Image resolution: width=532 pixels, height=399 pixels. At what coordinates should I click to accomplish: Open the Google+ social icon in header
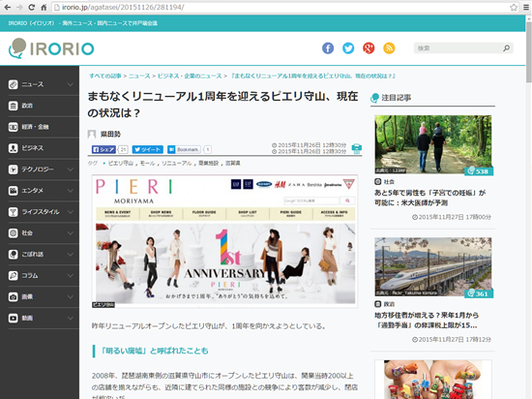point(369,48)
